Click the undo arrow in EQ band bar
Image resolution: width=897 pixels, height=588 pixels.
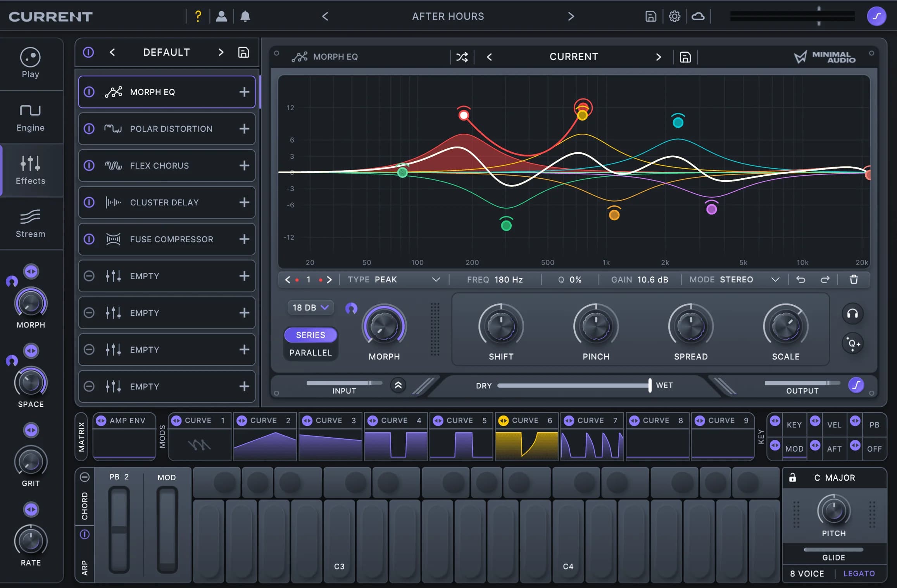point(801,279)
